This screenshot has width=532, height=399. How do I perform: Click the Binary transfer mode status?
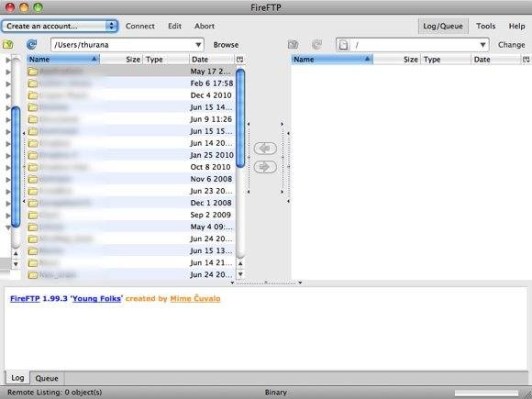click(275, 393)
